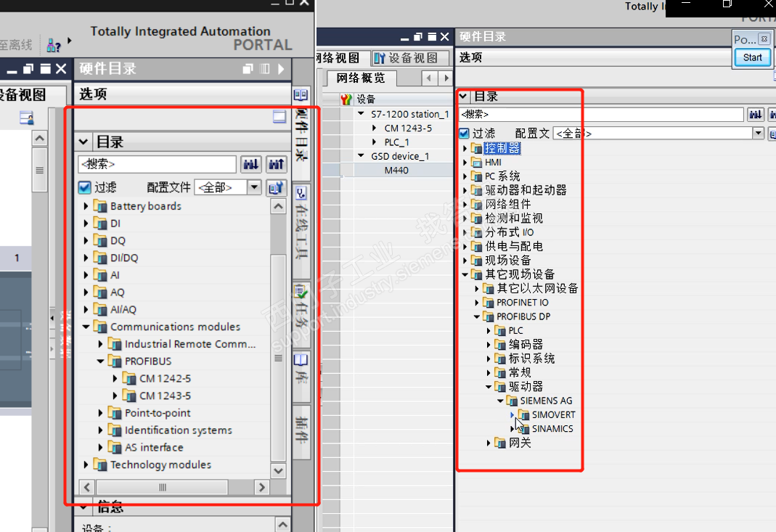
Task: Toggle 过滤 checkbox in left catalog
Action: [x=85, y=187]
